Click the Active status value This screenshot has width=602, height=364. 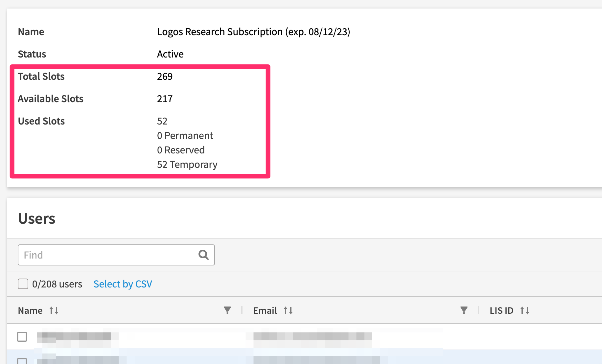point(170,54)
